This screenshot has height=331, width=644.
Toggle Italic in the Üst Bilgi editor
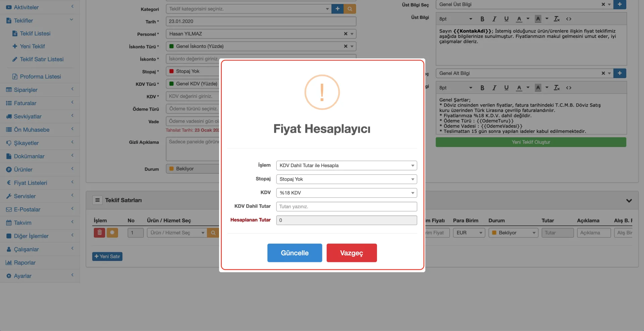click(494, 19)
